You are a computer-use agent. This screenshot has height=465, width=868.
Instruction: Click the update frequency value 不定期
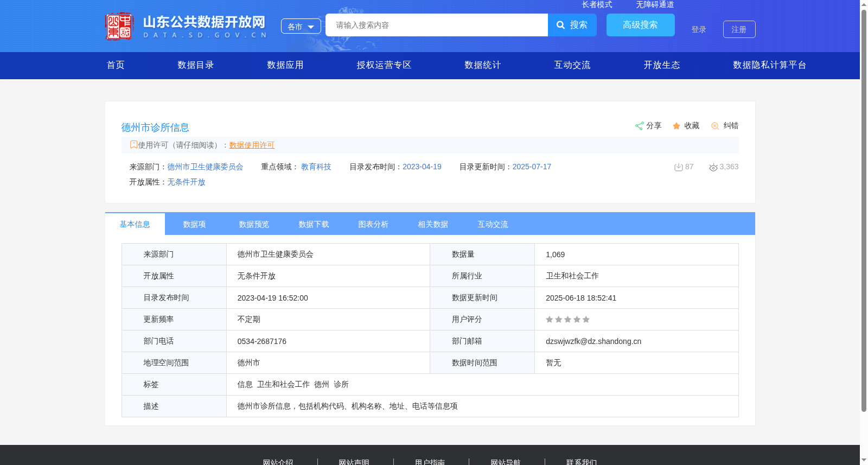[x=249, y=319]
